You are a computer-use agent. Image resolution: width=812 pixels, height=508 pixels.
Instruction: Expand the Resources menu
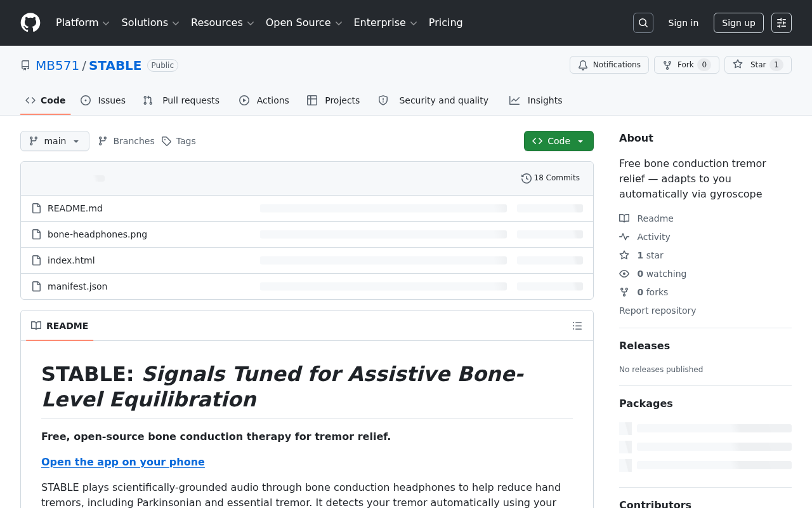coord(223,23)
